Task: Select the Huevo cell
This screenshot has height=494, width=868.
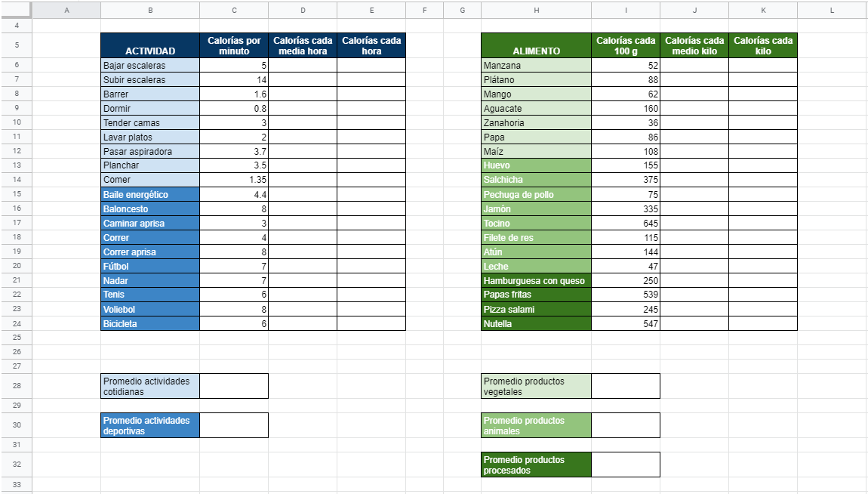Action: (x=537, y=165)
